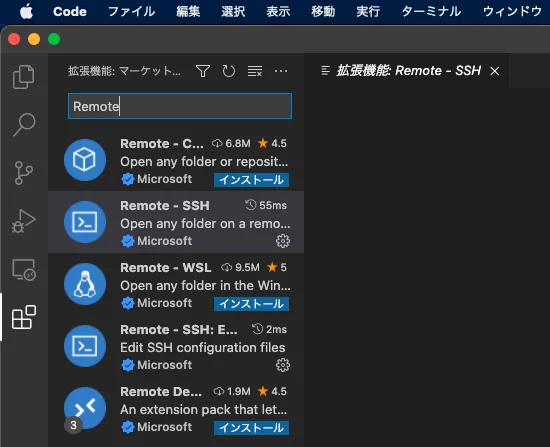Clear extensions search results icon
Image resolution: width=550 pixels, height=447 pixels.
(x=255, y=71)
